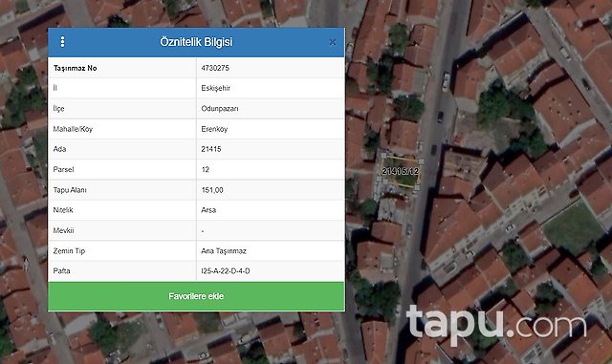Click the Tapu Alanı label
612x364 pixels.
[x=70, y=190]
